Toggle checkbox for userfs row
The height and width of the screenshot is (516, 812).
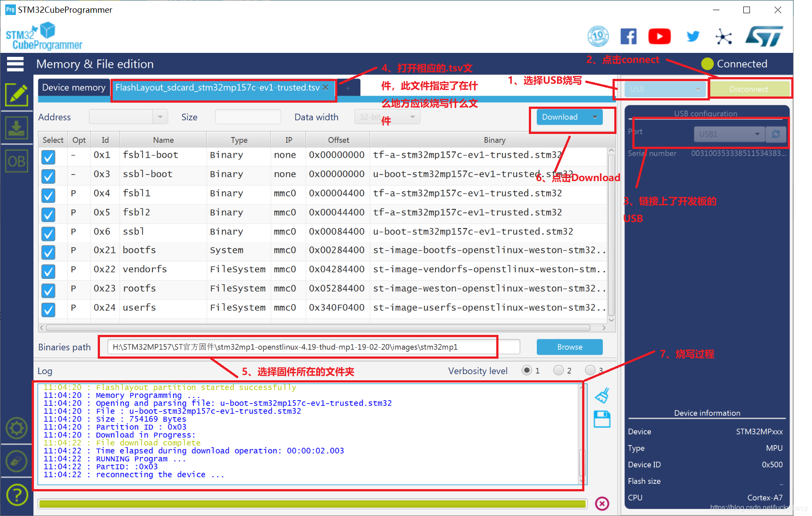click(x=48, y=310)
